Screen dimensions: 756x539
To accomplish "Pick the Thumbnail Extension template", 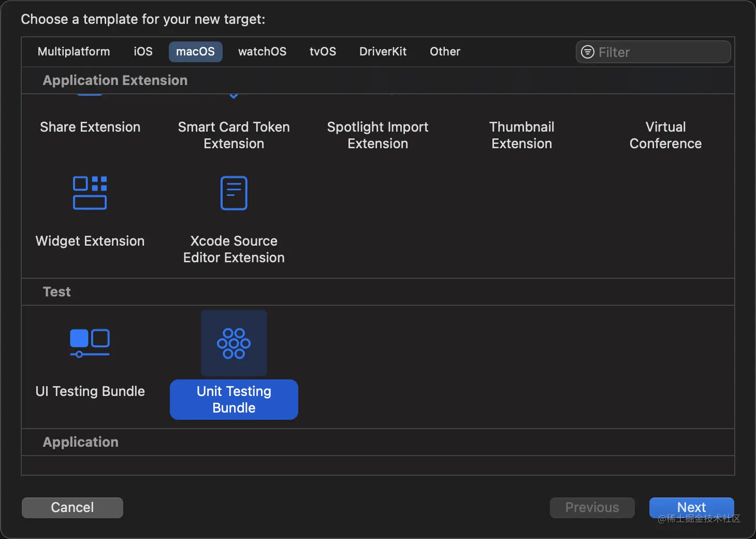I will point(521,135).
